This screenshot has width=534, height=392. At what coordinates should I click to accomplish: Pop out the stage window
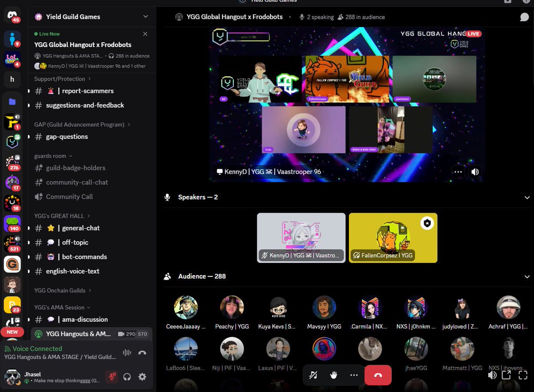(x=506, y=375)
